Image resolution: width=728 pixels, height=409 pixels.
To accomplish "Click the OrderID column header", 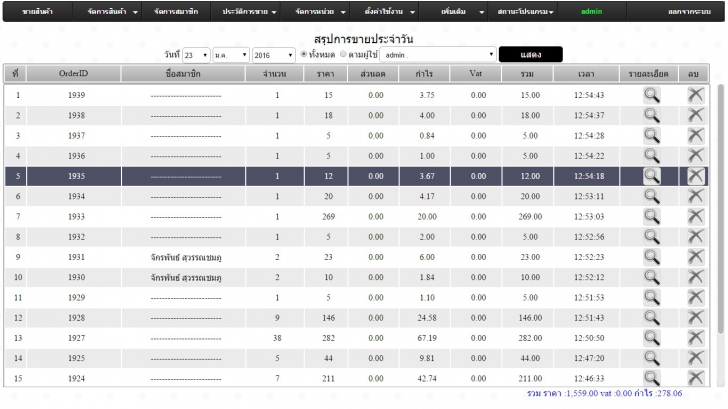I will point(73,73).
